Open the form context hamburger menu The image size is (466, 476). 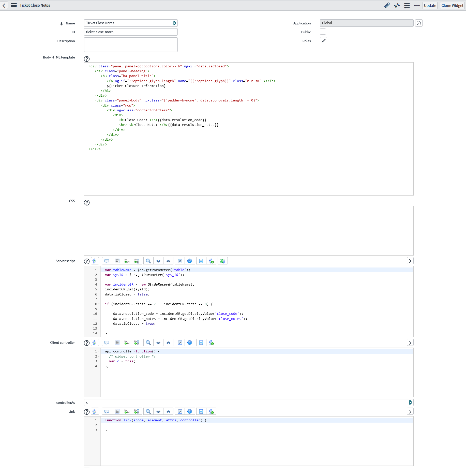click(x=14, y=5)
